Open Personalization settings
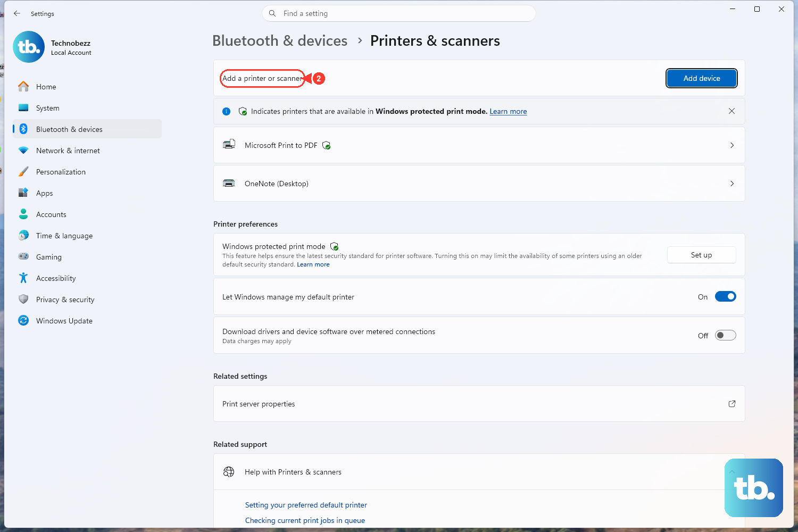Screen dimensions: 798x532 (x=87, y=172)
